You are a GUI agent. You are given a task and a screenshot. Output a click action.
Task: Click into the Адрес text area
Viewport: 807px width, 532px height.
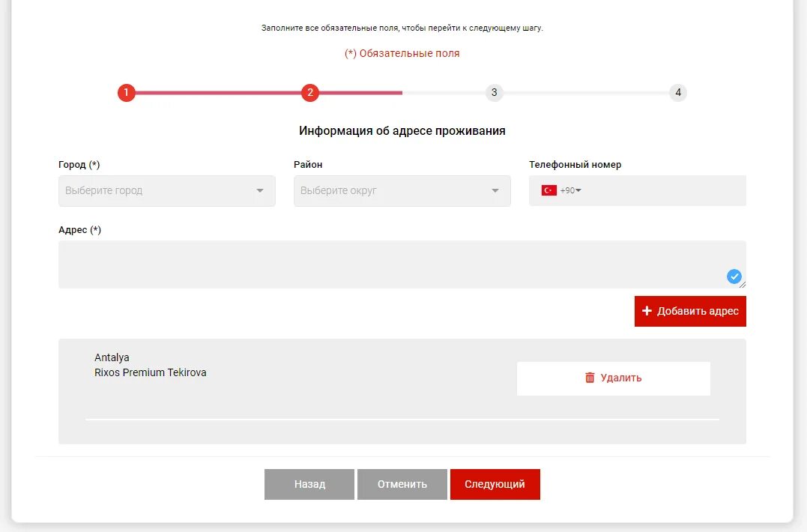click(x=402, y=265)
